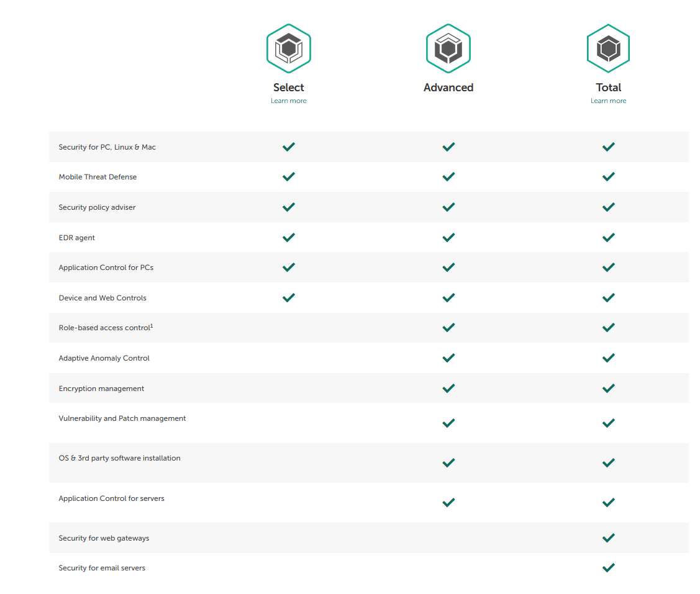Click Advanced checkmark for Application Control for servers
This screenshot has height=594, width=700.
click(x=448, y=502)
